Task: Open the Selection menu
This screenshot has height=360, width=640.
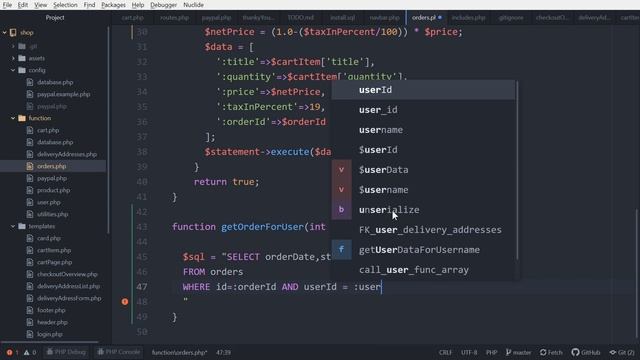Action: [65, 5]
